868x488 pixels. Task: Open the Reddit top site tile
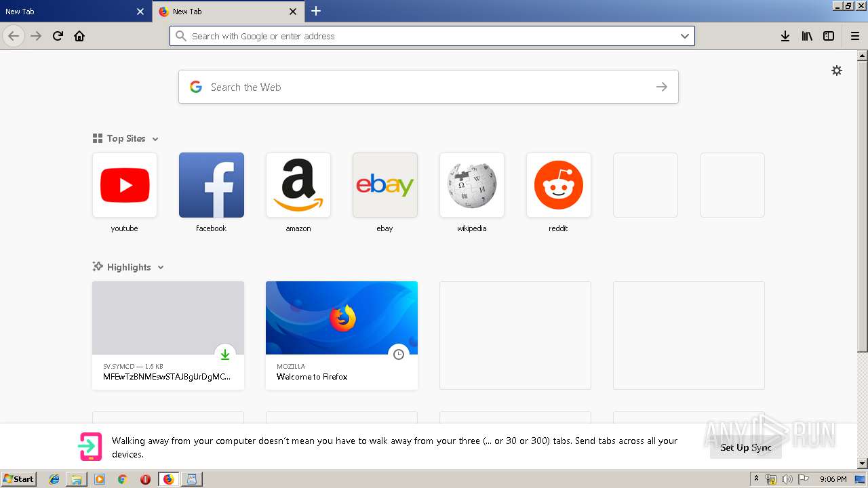tap(559, 185)
